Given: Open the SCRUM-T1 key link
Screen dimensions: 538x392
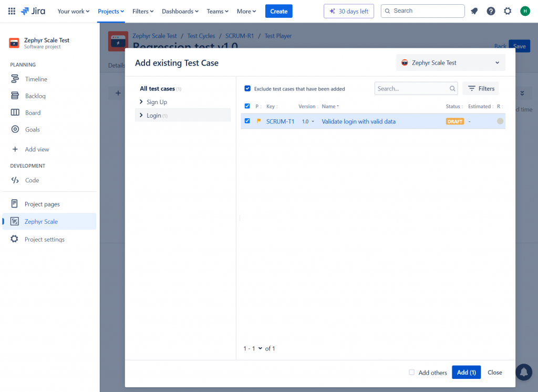Looking at the screenshot, I should 280,121.
